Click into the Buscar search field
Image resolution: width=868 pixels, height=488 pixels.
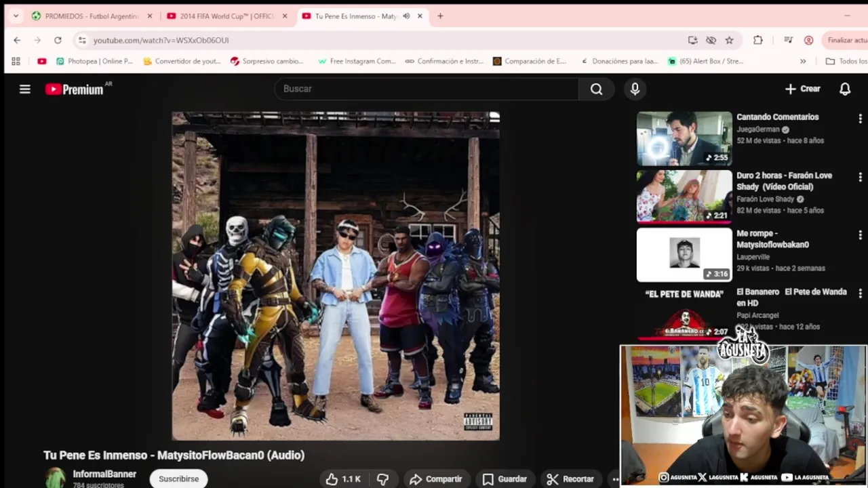(x=427, y=89)
